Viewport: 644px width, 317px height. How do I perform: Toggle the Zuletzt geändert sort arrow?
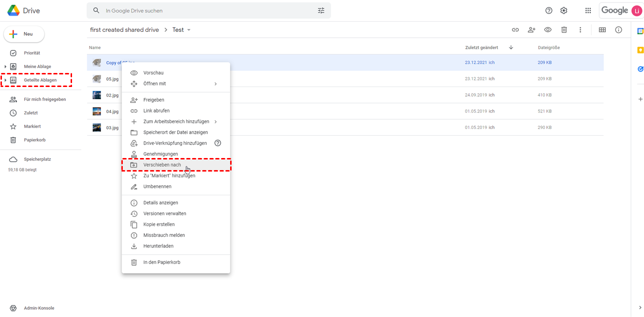click(x=511, y=48)
